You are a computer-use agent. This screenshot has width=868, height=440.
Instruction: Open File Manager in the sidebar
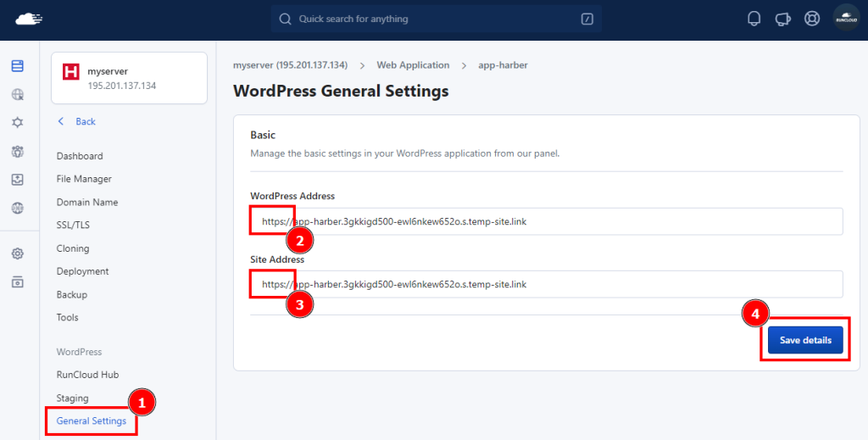(x=84, y=179)
